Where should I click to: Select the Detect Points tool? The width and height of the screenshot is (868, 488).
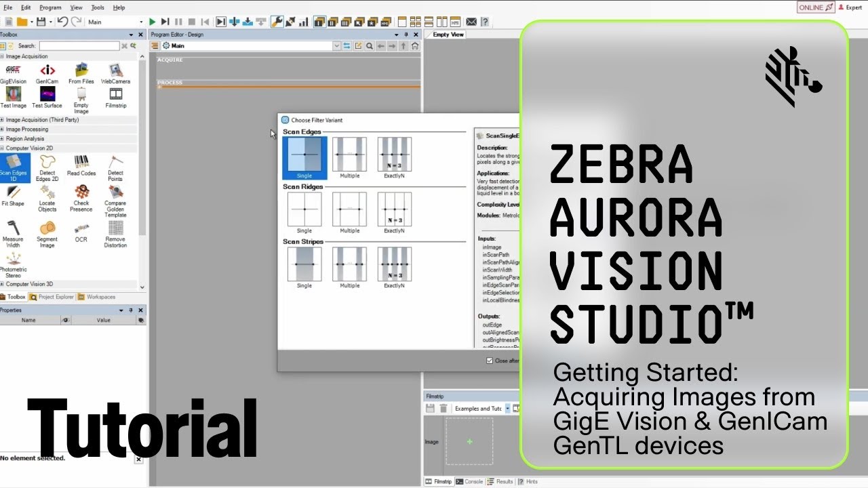point(116,168)
